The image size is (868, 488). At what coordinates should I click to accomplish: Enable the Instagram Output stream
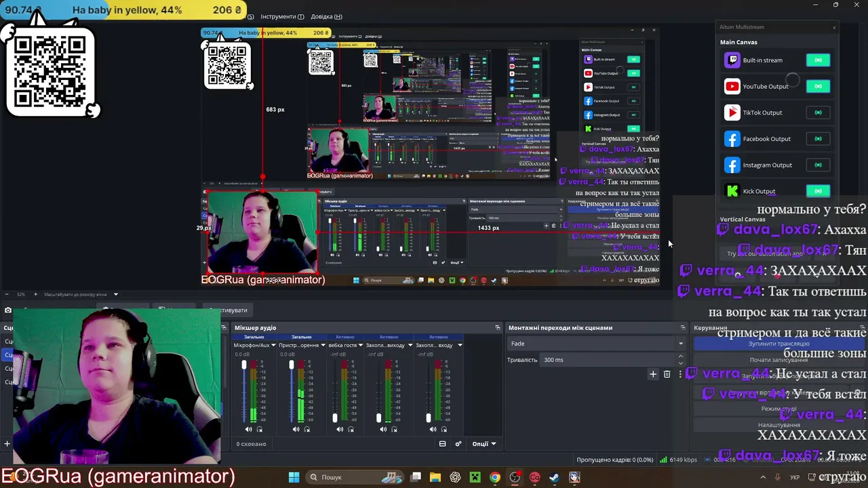(x=818, y=165)
